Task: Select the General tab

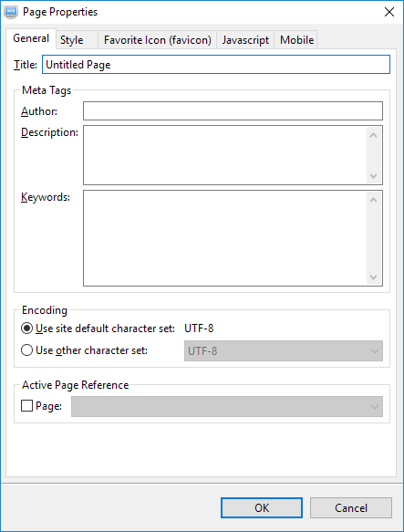Action: (31, 38)
